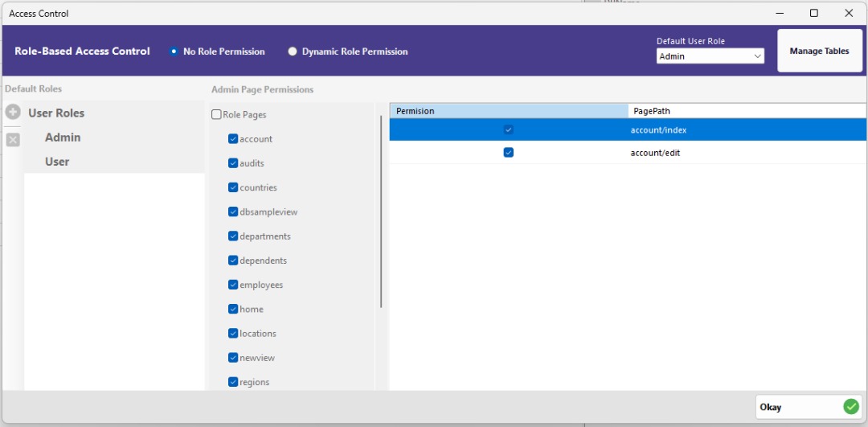This screenshot has width=868, height=427.
Task: Uncheck the dbsampleview page checkbox
Action: (233, 212)
